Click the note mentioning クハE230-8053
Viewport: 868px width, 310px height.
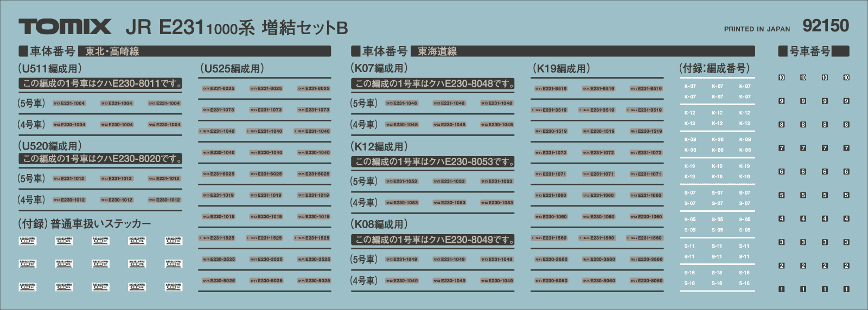(432, 162)
